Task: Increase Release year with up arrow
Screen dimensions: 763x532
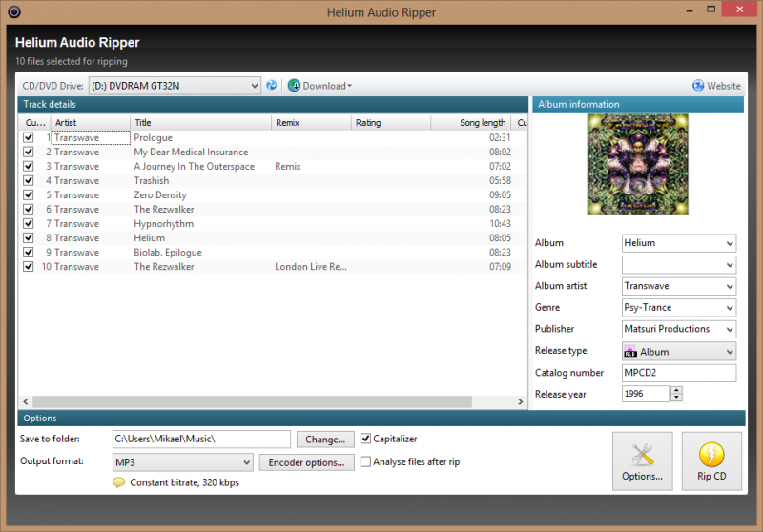Action: pos(676,390)
